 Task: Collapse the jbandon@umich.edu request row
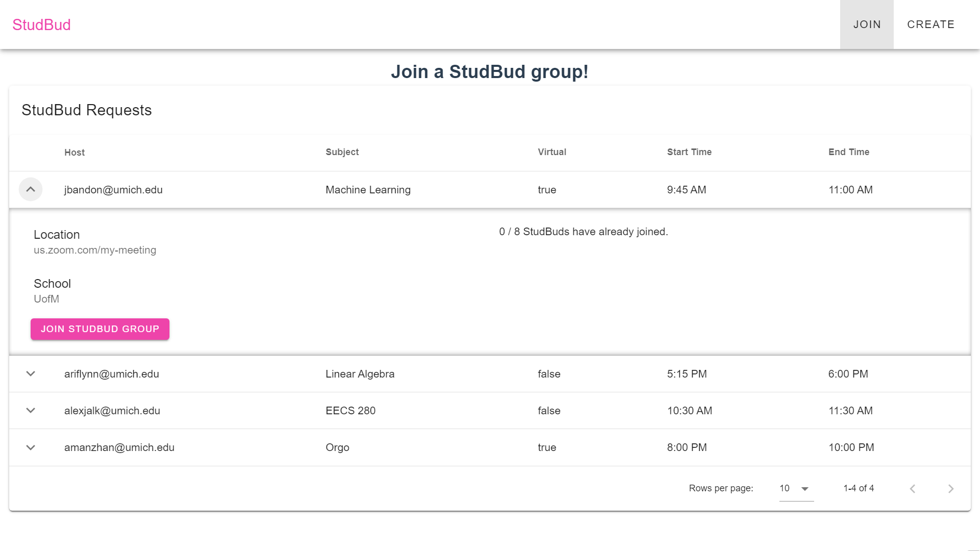click(x=31, y=189)
